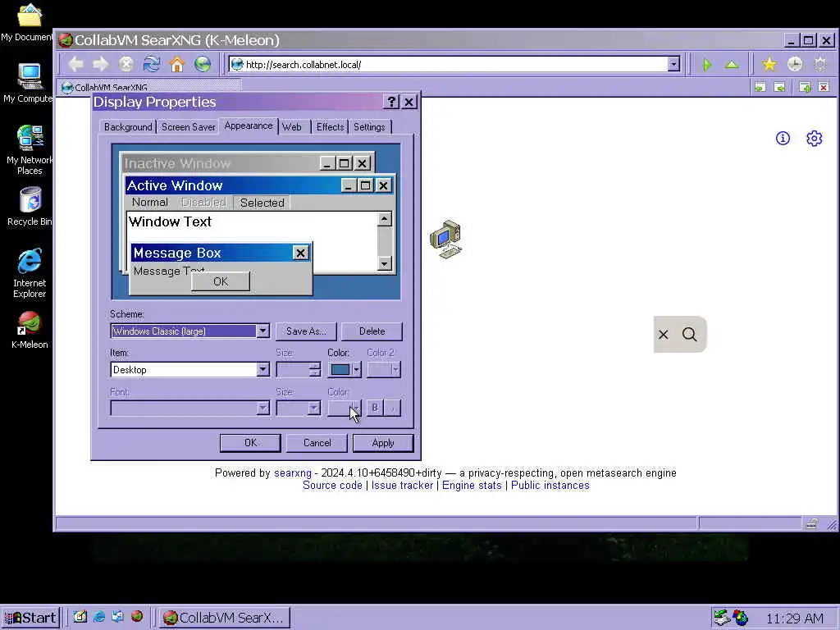
Task: Click the blue Desktop color swatch
Action: click(340, 370)
